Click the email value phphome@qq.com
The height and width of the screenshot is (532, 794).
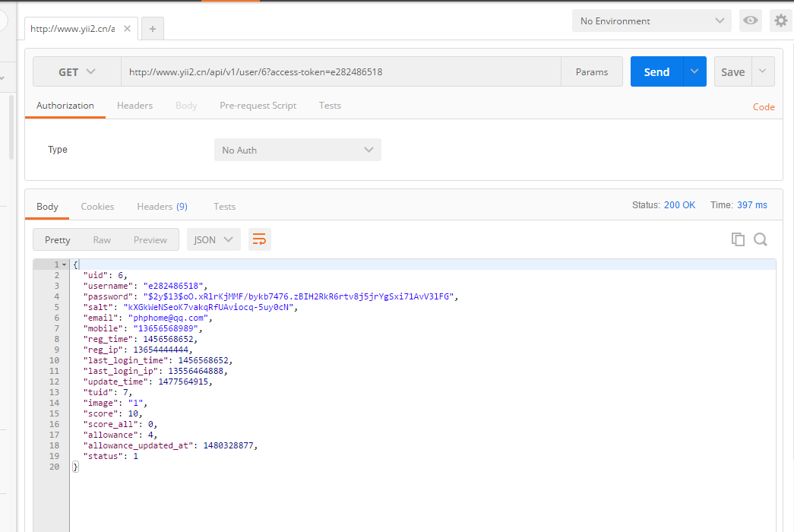pos(168,318)
